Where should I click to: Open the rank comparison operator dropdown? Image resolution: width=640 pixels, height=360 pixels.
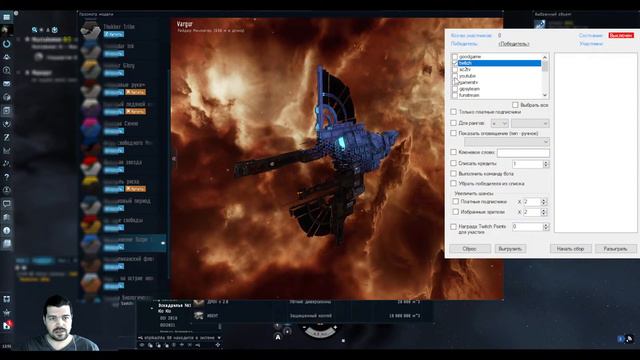click(x=500, y=123)
